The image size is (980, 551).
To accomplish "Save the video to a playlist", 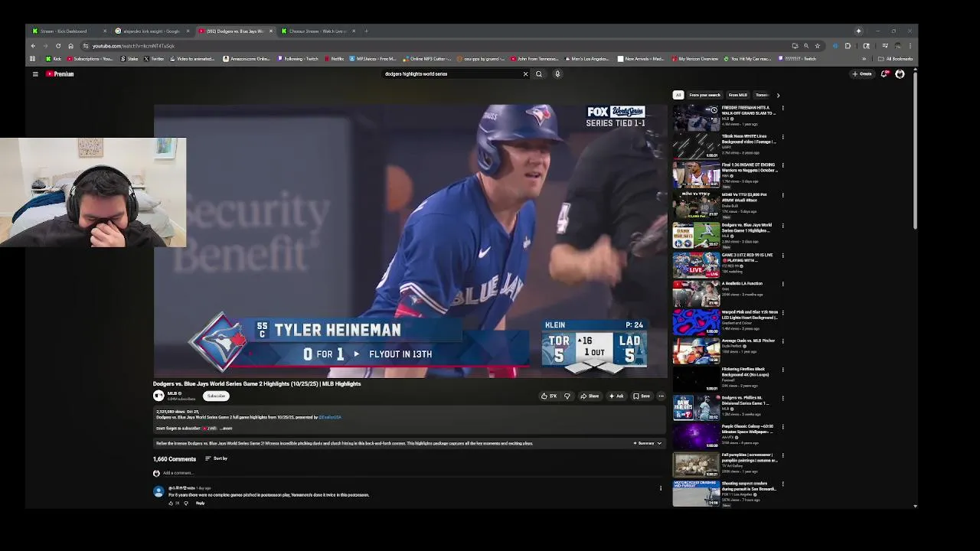I will tap(642, 396).
